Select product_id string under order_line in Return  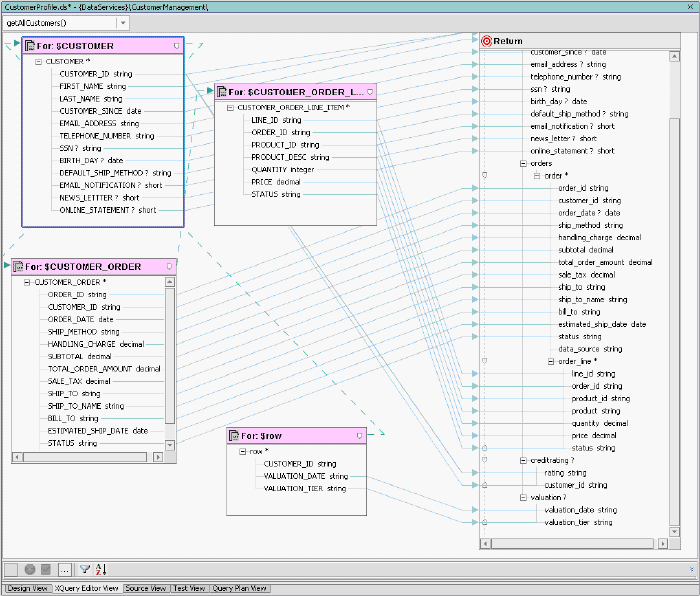point(600,398)
